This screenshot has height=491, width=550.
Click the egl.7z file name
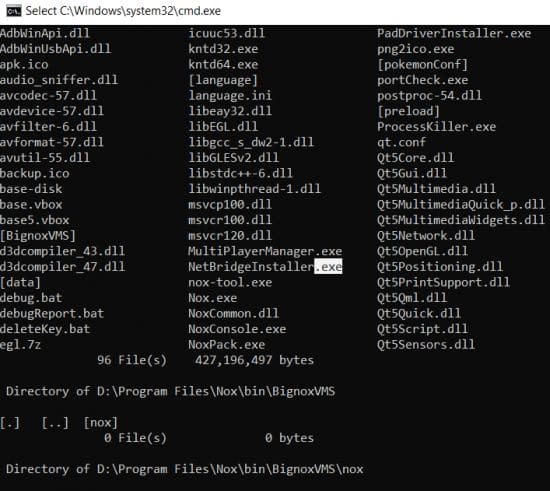pyautogui.click(x=20, y=345)
